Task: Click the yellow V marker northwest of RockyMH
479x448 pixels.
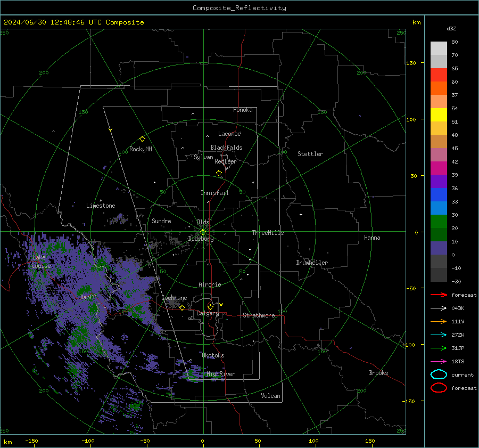Action: click(111, 130)
